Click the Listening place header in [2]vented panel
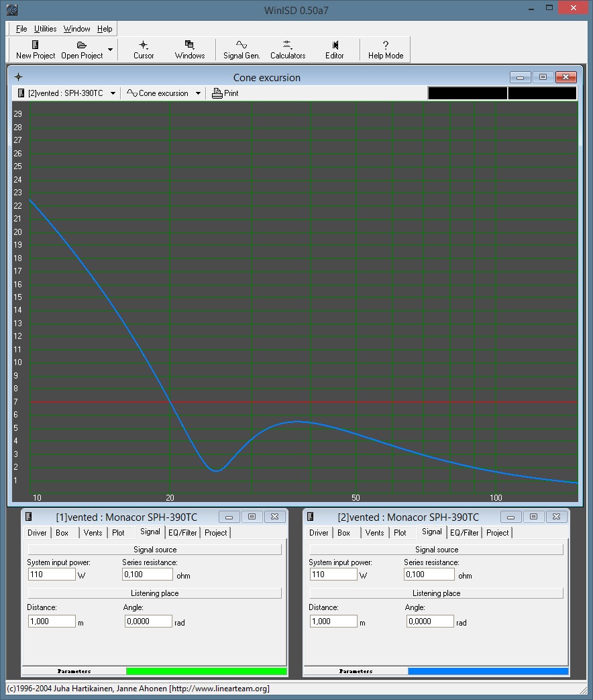This screenshot has width=593, height=700. 436,593
